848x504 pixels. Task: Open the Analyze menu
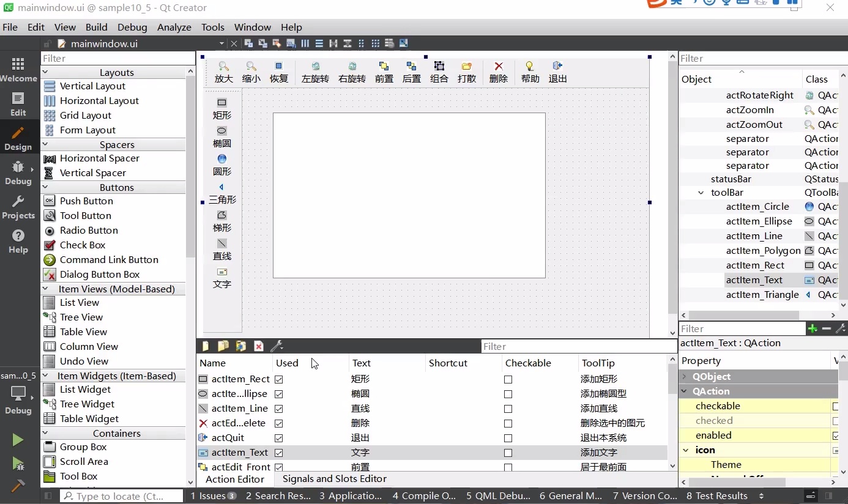point(174,27)
